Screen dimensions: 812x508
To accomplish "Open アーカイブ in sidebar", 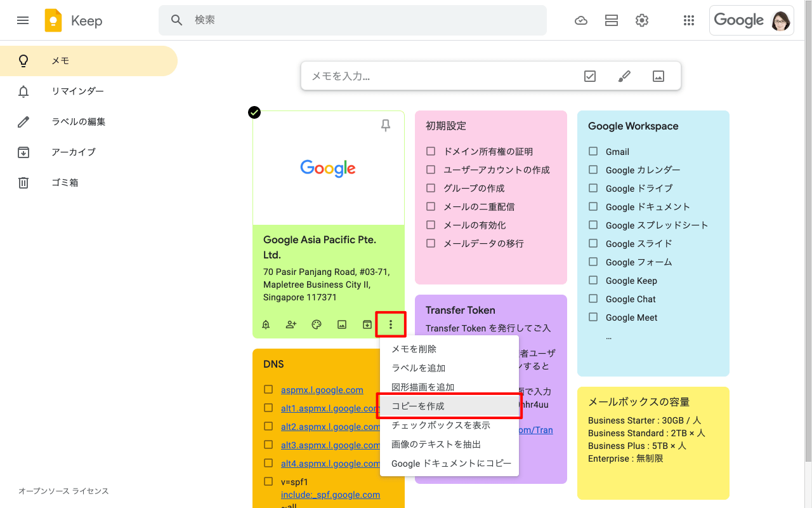I will coord(89,152).
